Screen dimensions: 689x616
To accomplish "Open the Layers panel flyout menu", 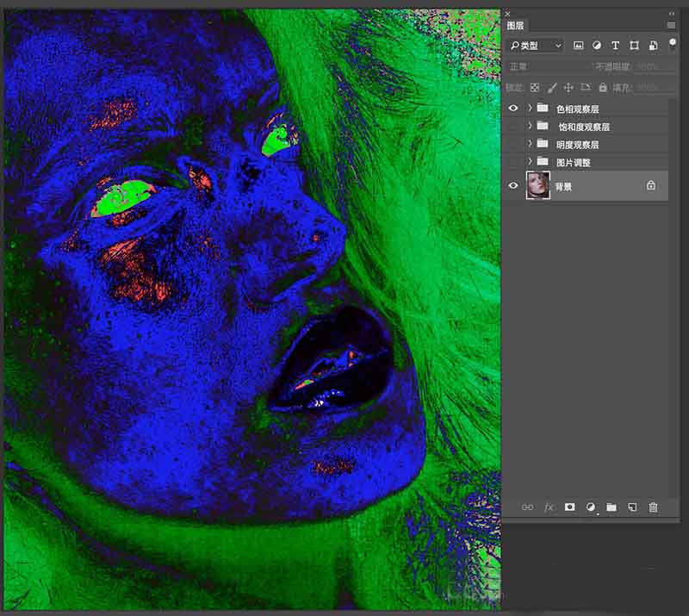I will click(x=671, y=26).
